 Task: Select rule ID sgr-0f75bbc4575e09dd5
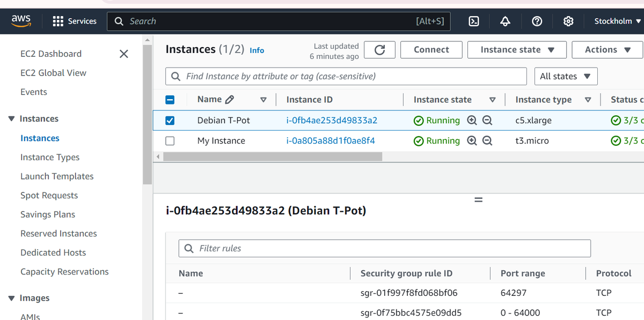click(x=411, y=313)
